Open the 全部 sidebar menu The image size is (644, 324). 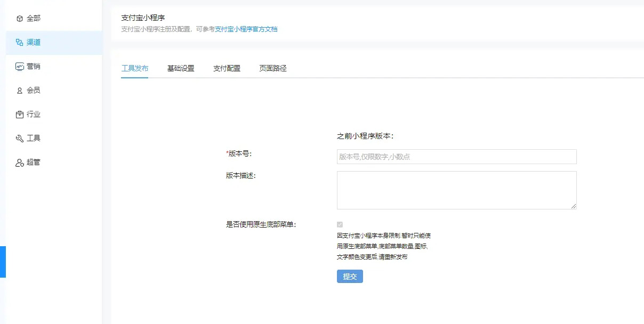tap(54, 19)
